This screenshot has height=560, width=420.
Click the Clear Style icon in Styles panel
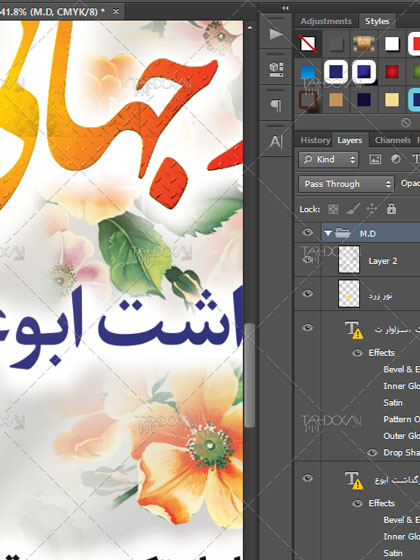pos(405,122)
